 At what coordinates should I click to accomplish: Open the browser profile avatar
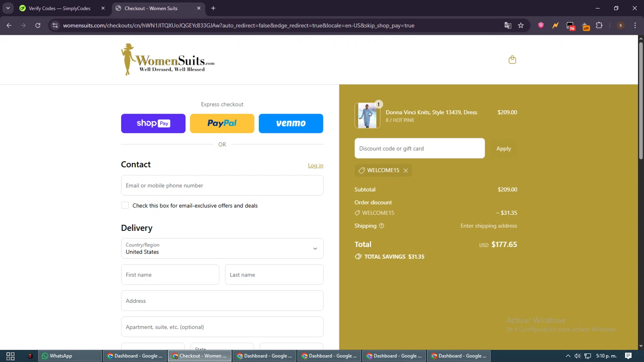(620, 25)
